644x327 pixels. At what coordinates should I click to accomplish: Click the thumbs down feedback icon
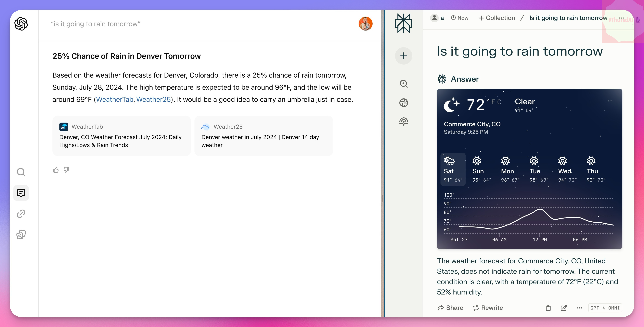click(66, 170)
